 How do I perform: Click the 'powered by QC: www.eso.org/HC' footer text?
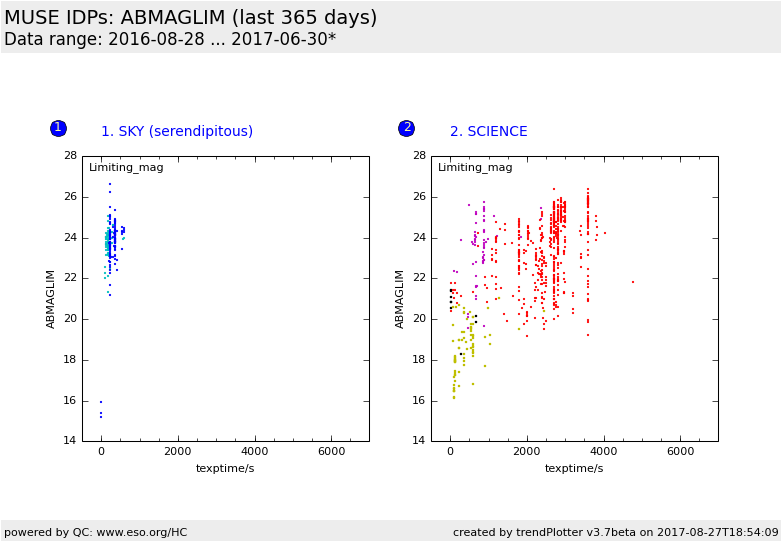(96, 532)
